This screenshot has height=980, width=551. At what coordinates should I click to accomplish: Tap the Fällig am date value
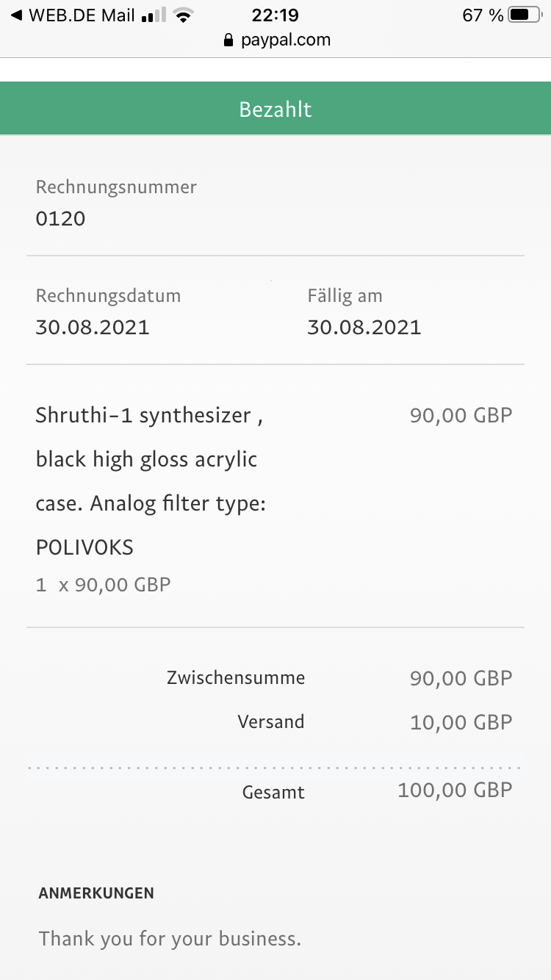pyautogui.click(x=364, y=327)
